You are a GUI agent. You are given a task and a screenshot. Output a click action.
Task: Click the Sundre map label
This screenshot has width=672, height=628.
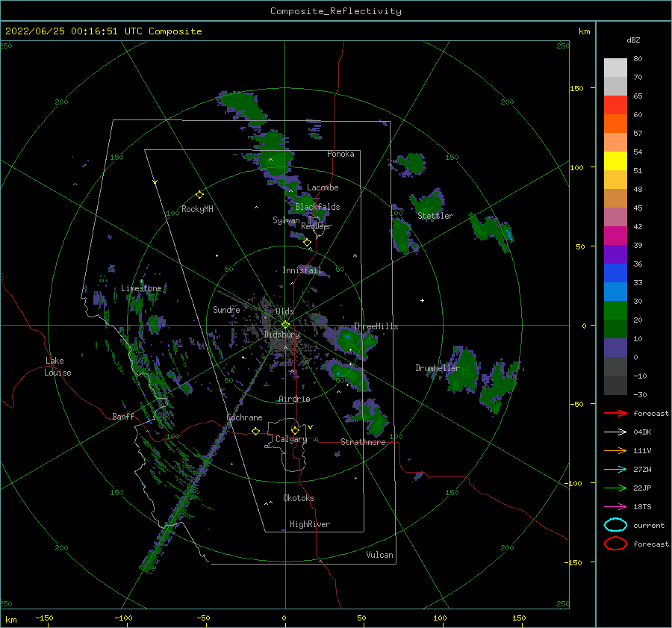pos(226,309)
